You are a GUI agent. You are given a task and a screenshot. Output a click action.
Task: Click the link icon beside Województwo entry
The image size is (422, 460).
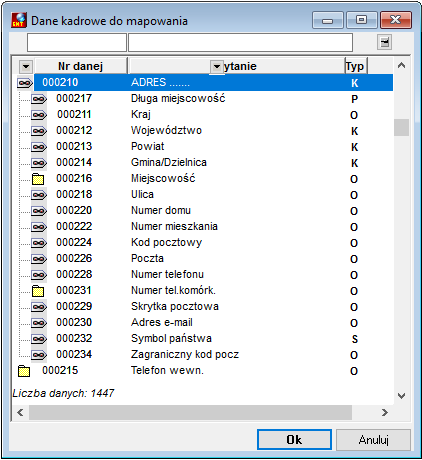(39, 131)
